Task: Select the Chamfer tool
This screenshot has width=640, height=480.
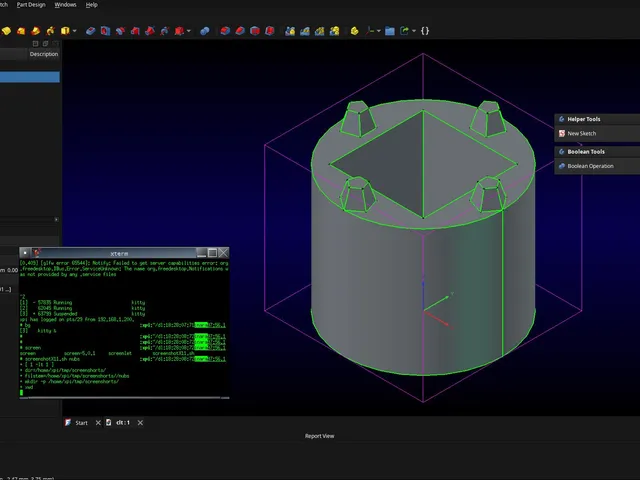Action: click(x=240, y=31)
